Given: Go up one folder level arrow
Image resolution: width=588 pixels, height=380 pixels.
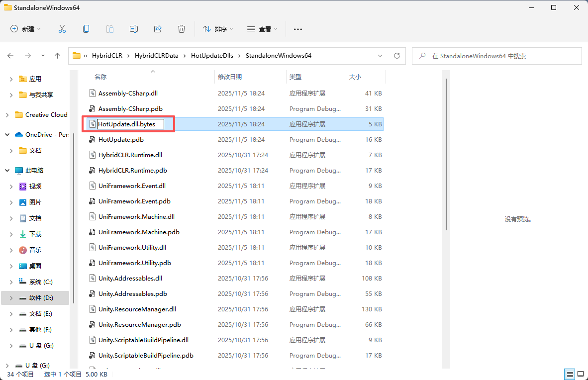Looking at the screenshot, I should click(57, 56).
